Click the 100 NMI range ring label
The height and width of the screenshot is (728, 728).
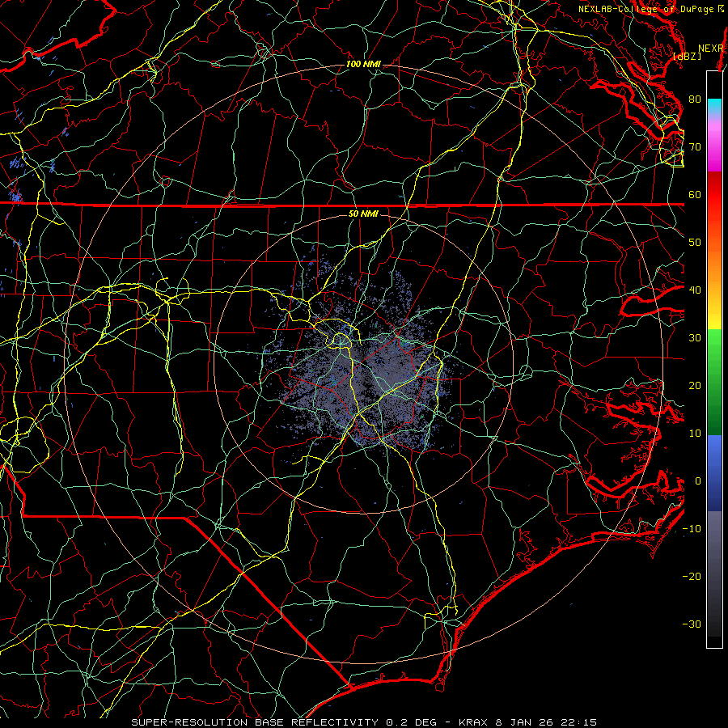363,64
